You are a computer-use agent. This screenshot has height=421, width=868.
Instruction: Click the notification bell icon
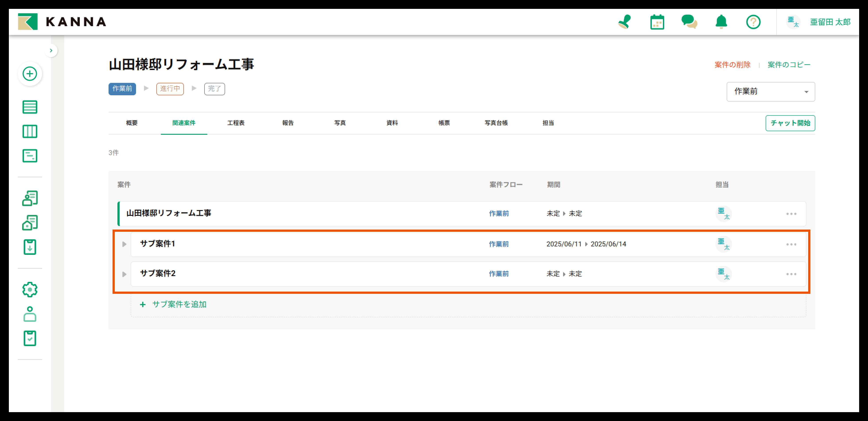721,22
